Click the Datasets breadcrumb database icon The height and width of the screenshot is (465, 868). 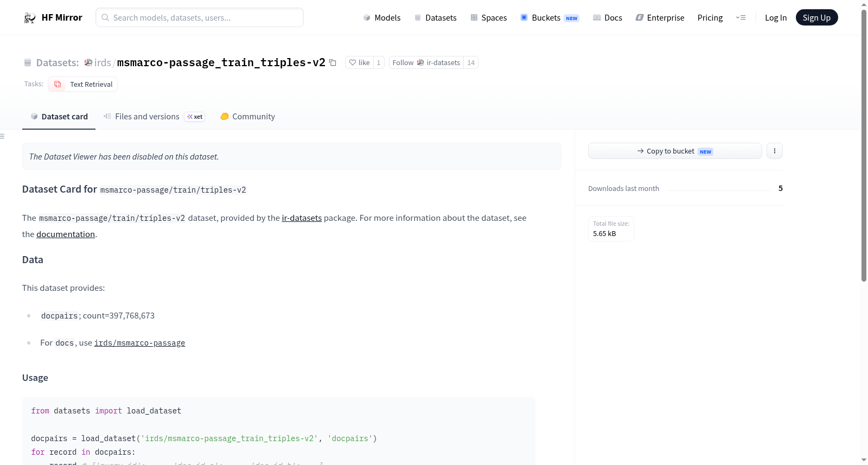[x=28, y=62]
